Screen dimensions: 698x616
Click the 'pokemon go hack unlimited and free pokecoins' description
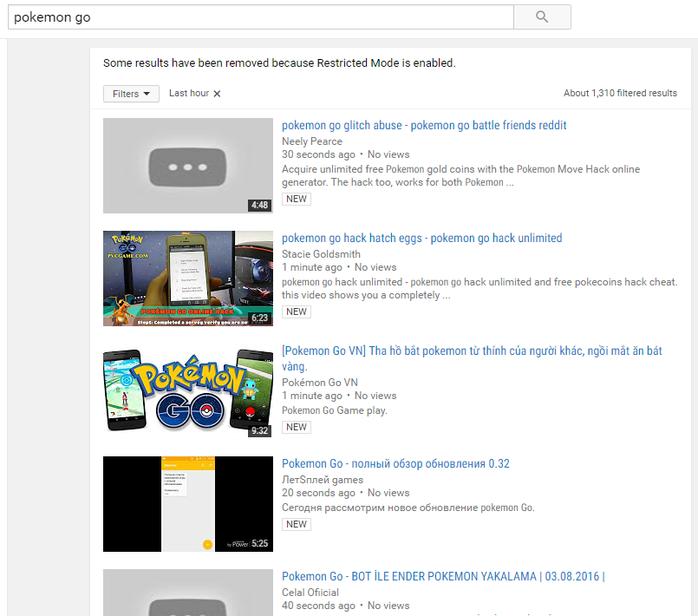479,288
